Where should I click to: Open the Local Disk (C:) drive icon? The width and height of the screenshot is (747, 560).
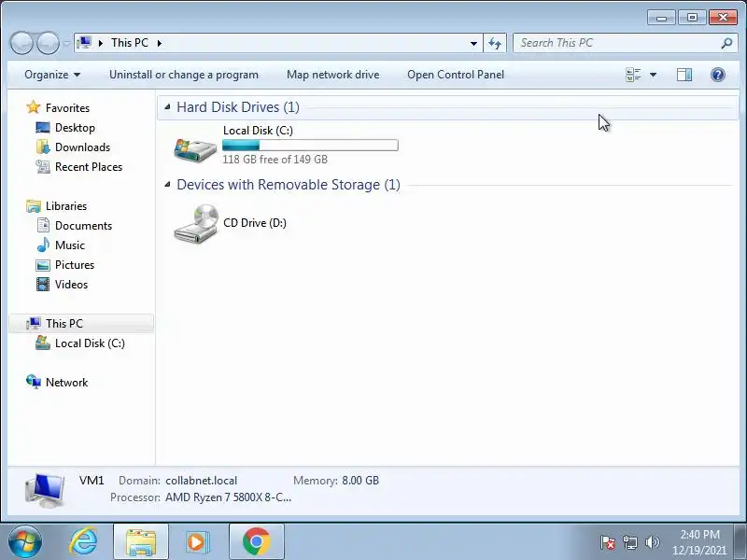click(x=195, y=149)
